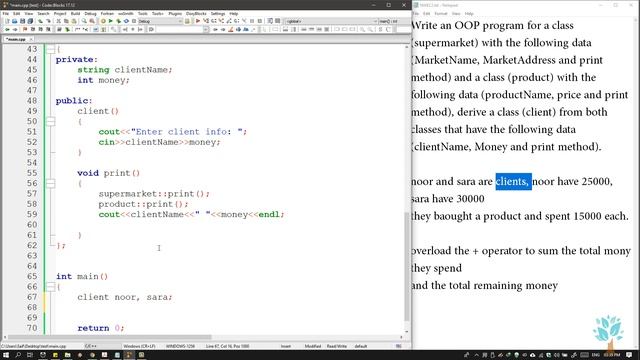640x360 pixels.
Task: Click the Paste toolbar icon
Action: click(74, 21)
